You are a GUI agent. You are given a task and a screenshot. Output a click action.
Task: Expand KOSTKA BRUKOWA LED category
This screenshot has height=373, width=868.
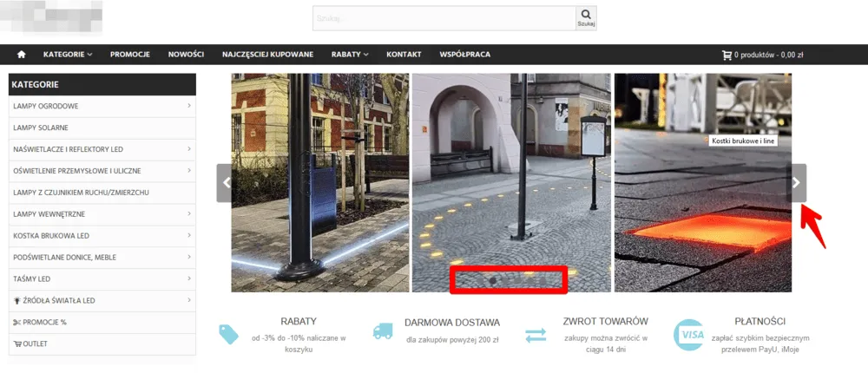pos(188,235)
